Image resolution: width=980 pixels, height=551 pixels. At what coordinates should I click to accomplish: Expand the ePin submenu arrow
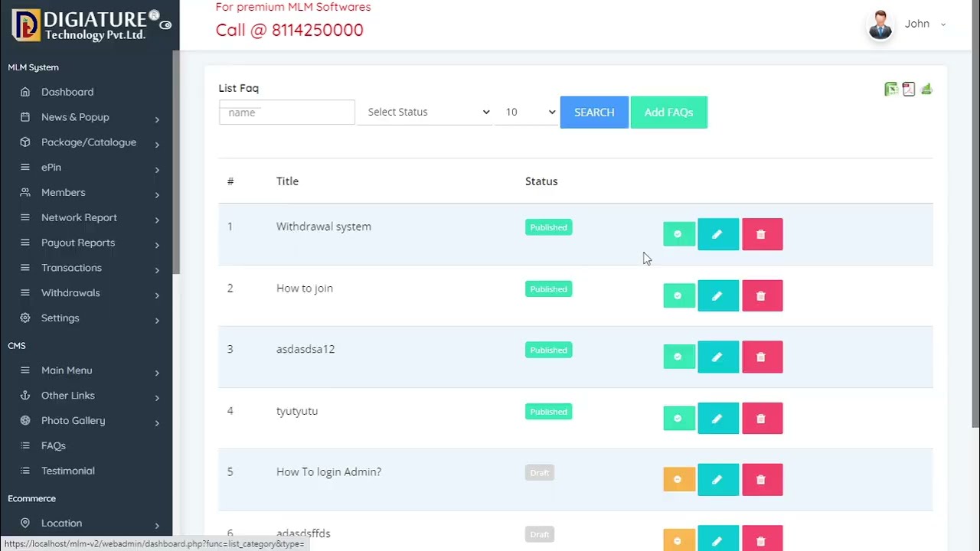(157, 170)
